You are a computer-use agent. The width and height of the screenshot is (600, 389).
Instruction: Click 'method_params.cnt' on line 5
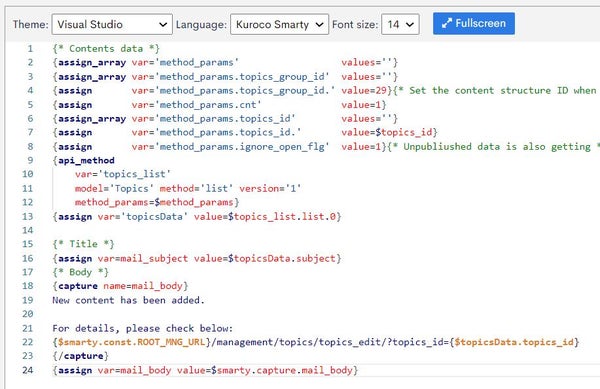click(x=208, y=104)
